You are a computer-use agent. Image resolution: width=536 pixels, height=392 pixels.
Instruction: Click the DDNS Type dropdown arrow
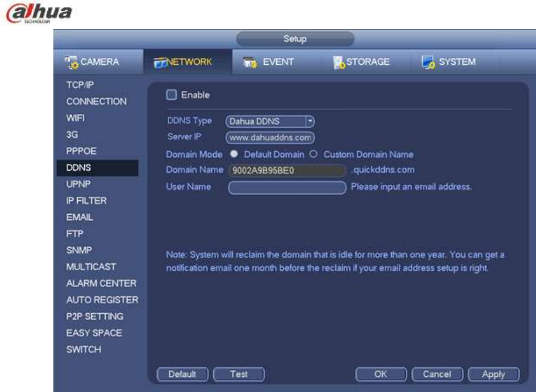pyautogui.click(x=309, y=121)
